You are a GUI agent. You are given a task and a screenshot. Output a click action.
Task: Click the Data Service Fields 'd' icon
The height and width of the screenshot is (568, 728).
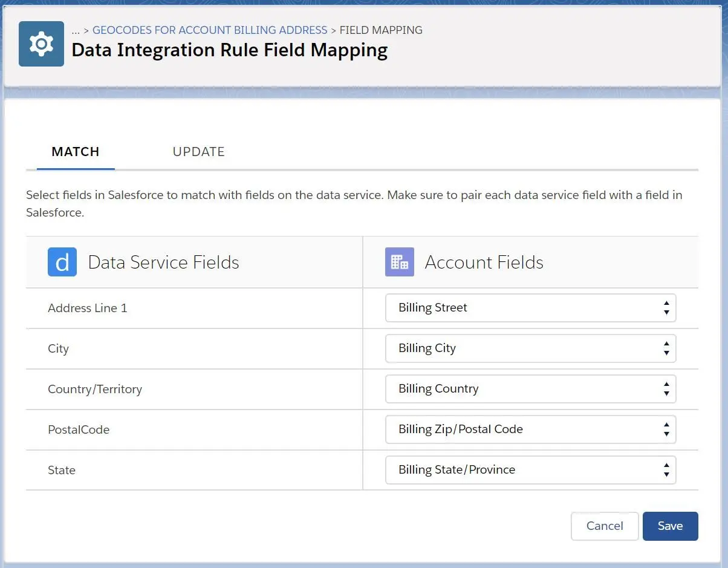[x=62, y=262]
